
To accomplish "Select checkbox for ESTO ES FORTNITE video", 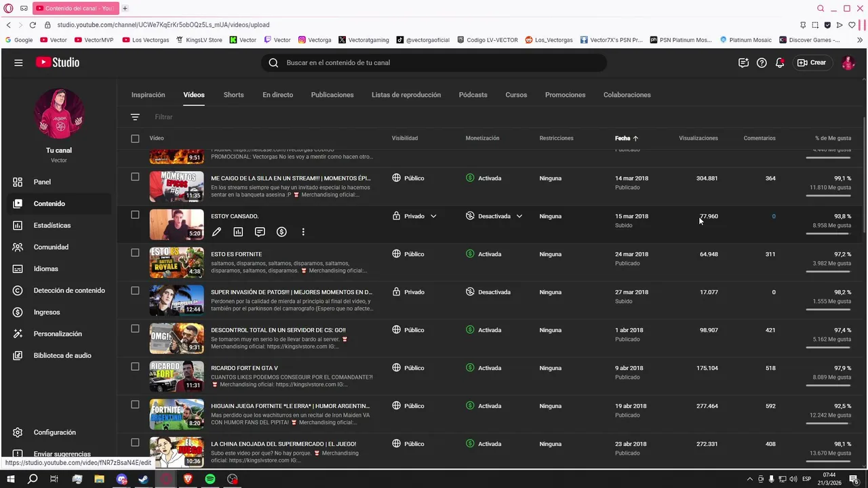I will tap(135, 253).
